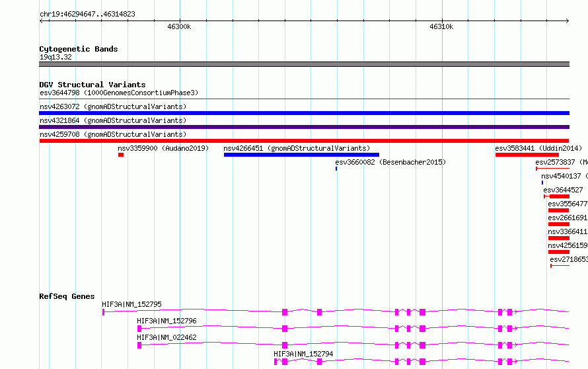Open variant esv3644798 label
The image size is (588, 369).
point(119,93)
